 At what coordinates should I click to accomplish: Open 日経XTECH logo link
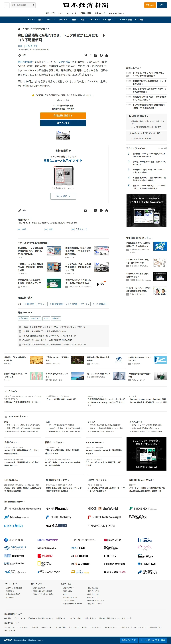78,548
